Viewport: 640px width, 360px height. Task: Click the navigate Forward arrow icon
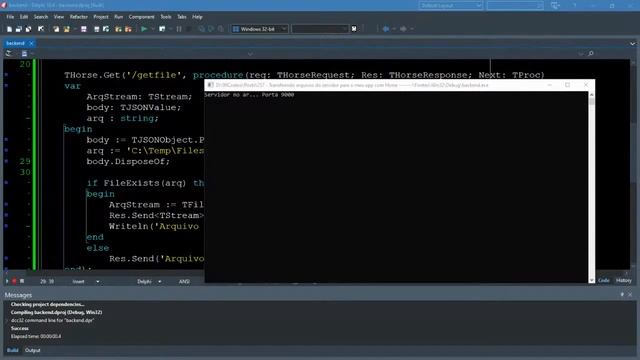point(403,29)
